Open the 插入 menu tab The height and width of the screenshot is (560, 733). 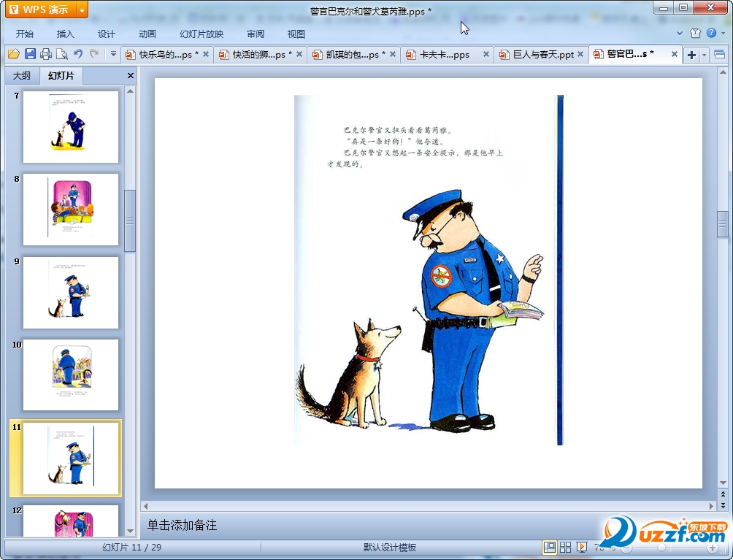(66, 34)
